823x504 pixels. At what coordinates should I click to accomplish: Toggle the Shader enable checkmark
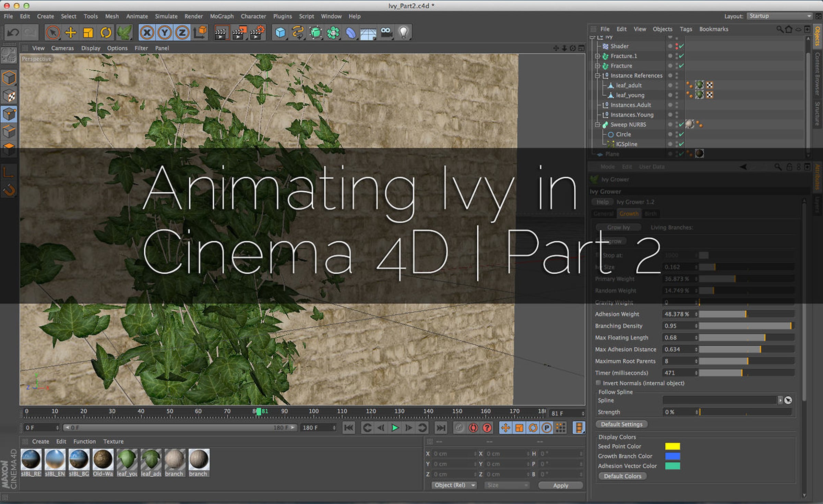[681, 46]
